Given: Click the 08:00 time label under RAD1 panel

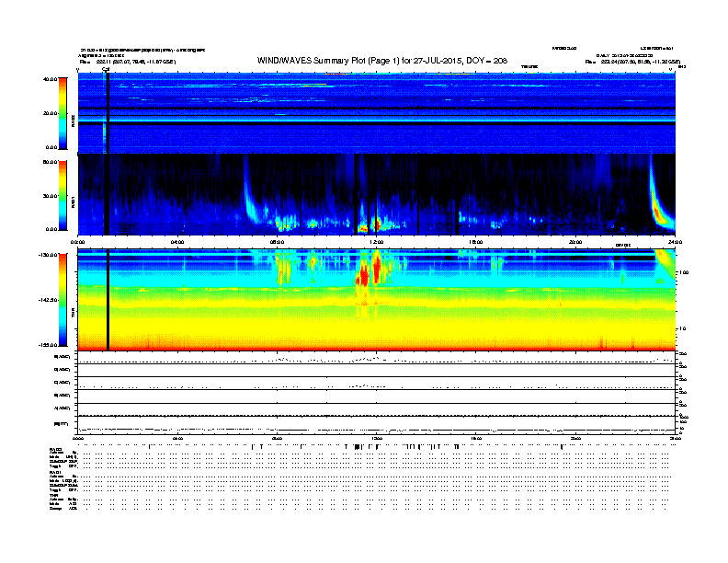Looking at the screenshot, I should click(x=277, y=242).
